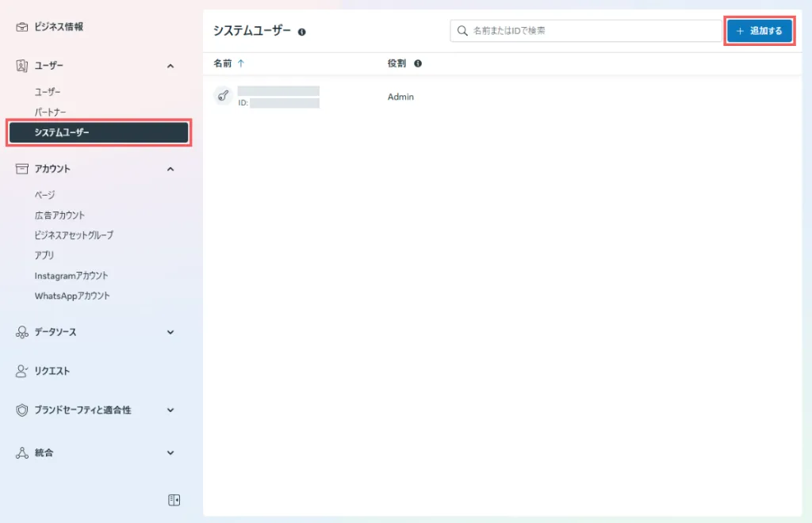812x523 pixels.
Task: Open the パートナー menu item
Action: click(51, 113)
